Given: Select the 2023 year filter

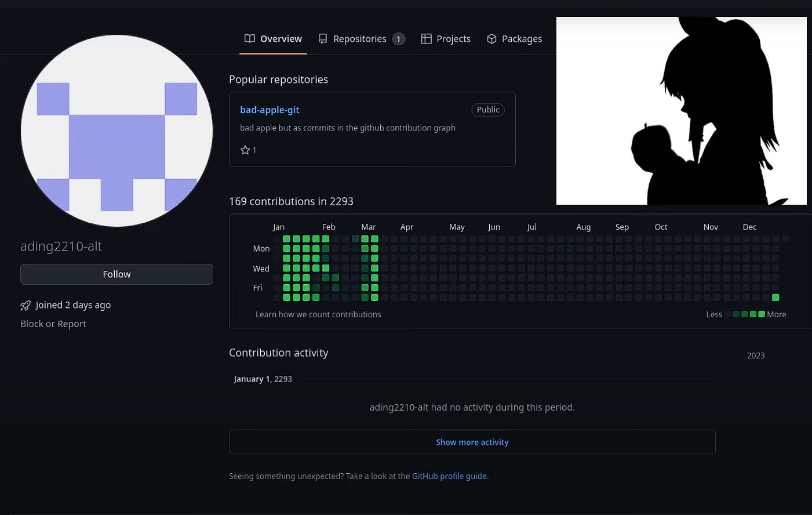Looking at the screenshot, I should click(x=755, y=356).
